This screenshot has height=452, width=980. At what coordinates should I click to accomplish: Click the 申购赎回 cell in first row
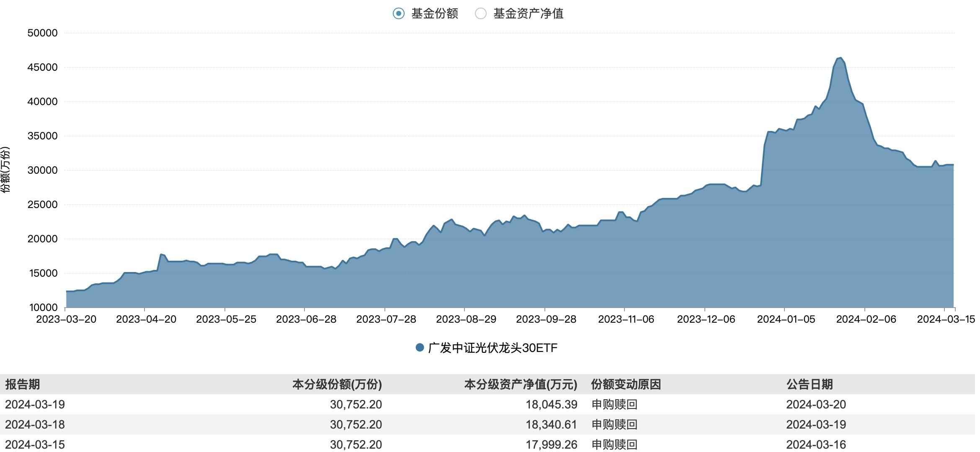coord(614,405)
